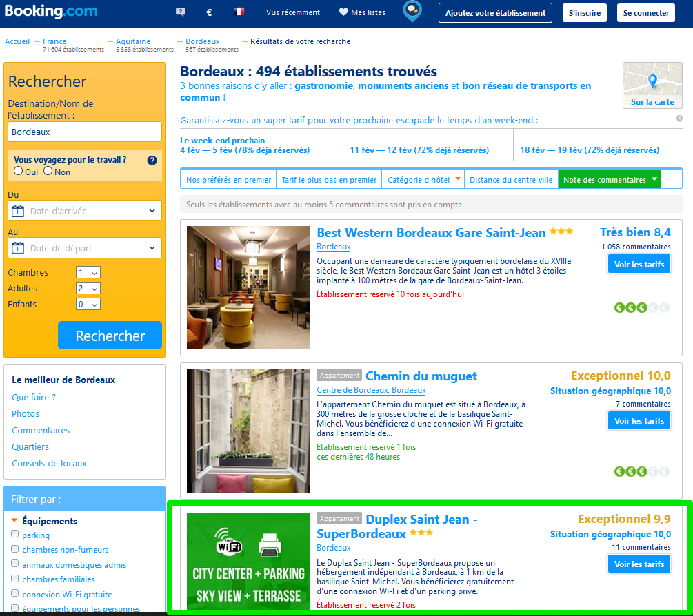View rates for Chemin du muguet
The height and width of the screenshot is (616, 693).
click(639, 420)
